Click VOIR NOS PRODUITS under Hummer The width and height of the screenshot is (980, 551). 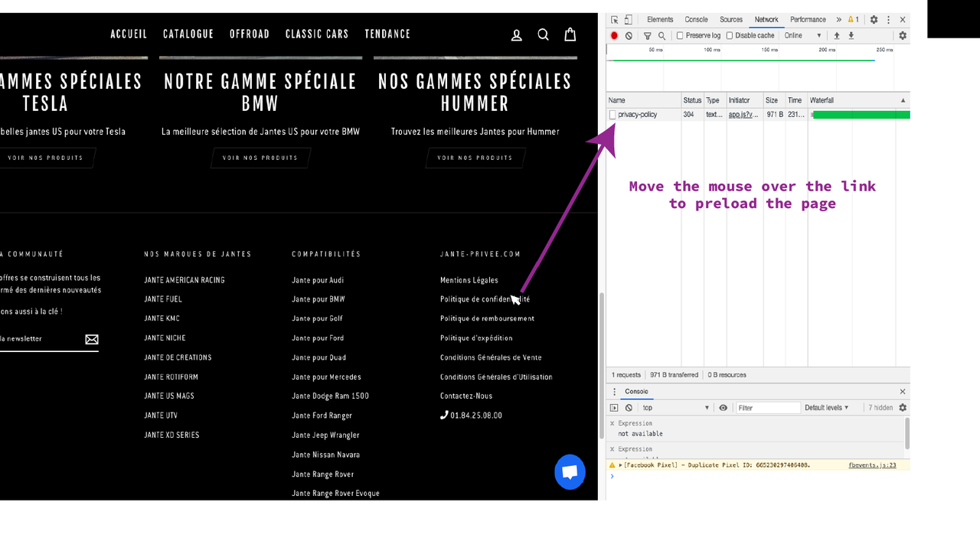475,158
